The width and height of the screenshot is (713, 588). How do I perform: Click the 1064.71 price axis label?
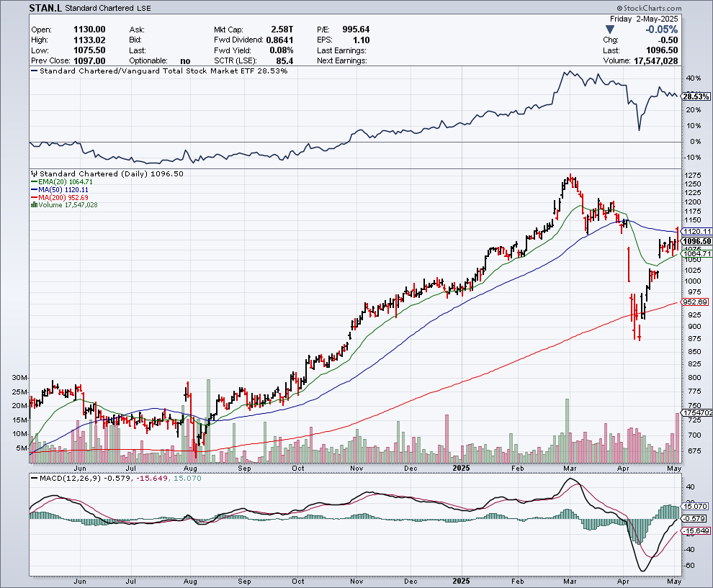click(698, 253)
